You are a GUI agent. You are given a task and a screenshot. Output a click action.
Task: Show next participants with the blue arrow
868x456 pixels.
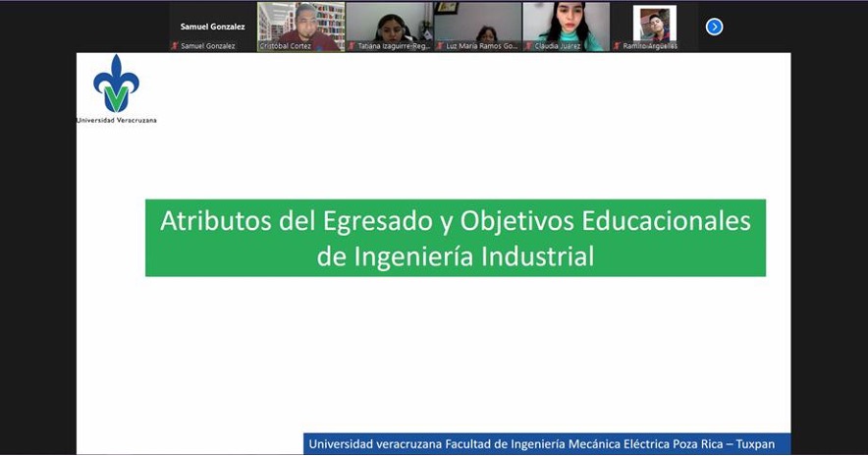coord(714,27)
